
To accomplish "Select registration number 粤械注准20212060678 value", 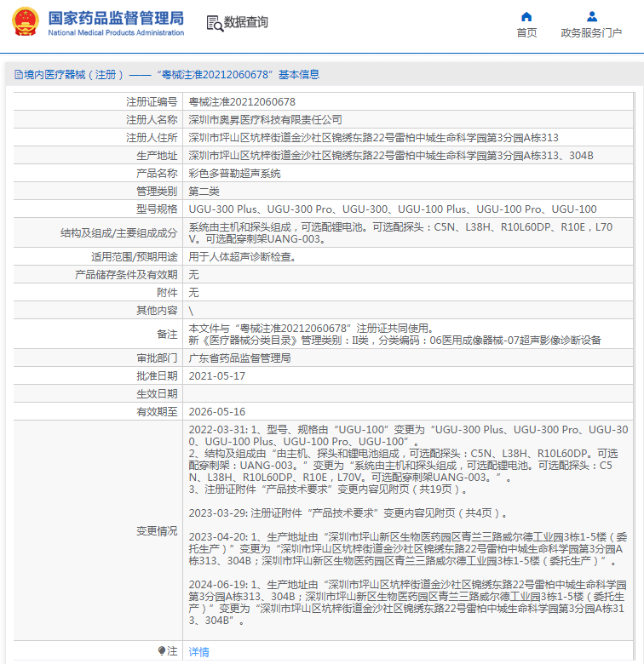I will (242, 101).
